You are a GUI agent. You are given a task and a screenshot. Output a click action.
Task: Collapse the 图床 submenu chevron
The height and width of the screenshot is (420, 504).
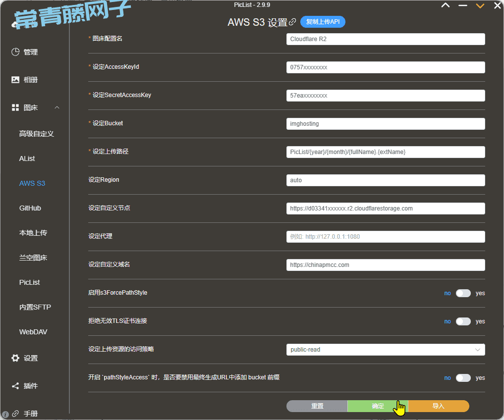coord(57,107)
